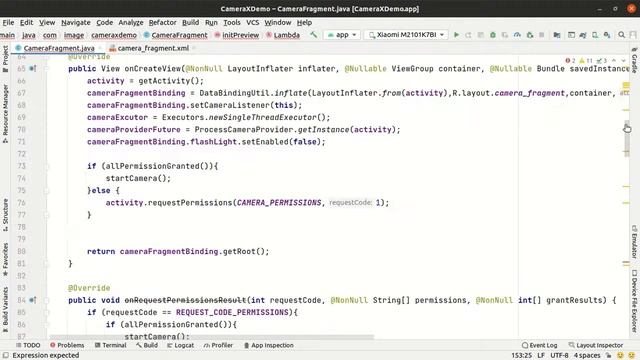The image size is (640, 360).
Task: Open Search Everywhere magnifier icon
Action: pyautogui.click(x=621, y=35)
